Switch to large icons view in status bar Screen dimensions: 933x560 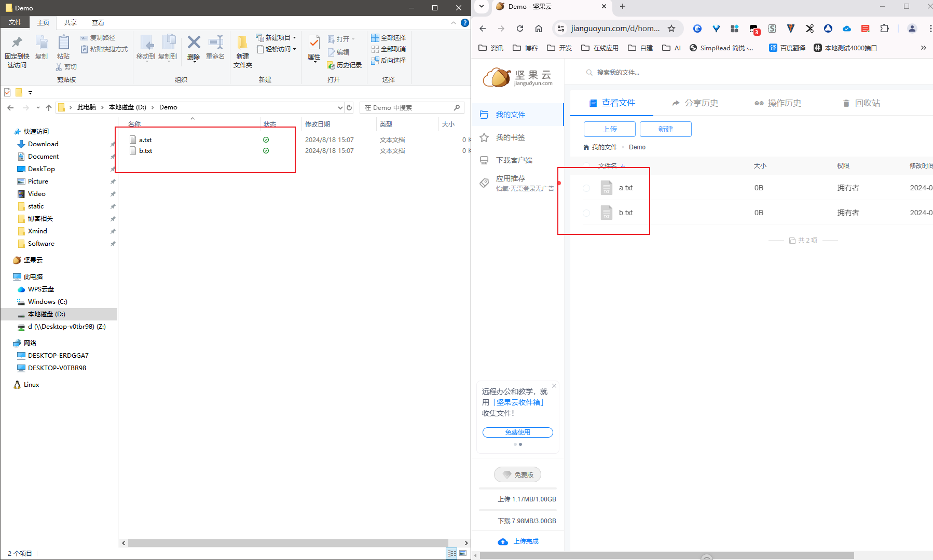coord(463,553)
